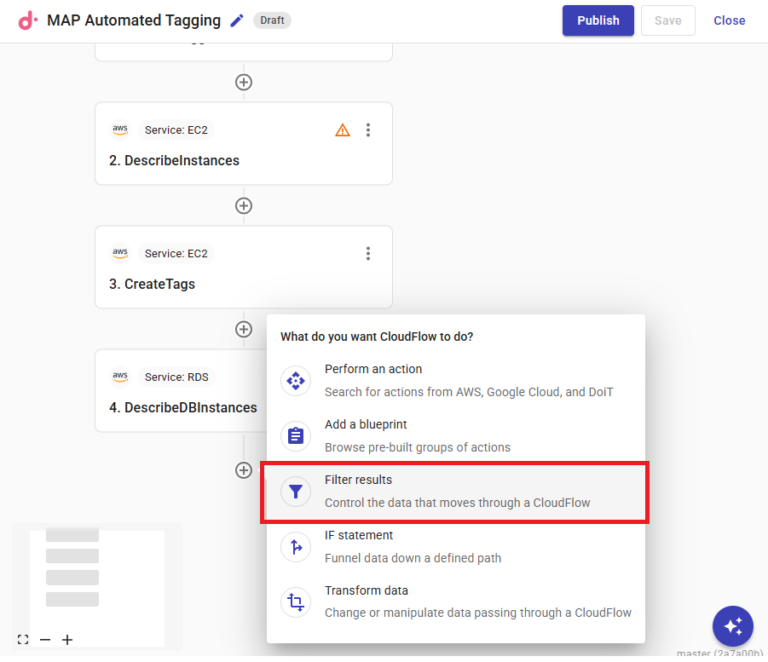Click the plus button below DescribeDBInstances

(x=243, y=470)
